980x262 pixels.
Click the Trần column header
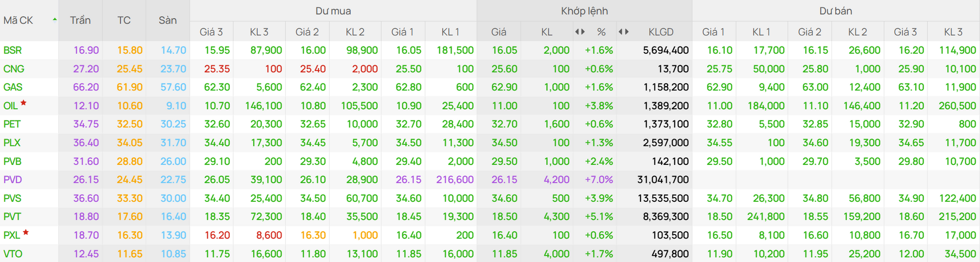(80, 20)
